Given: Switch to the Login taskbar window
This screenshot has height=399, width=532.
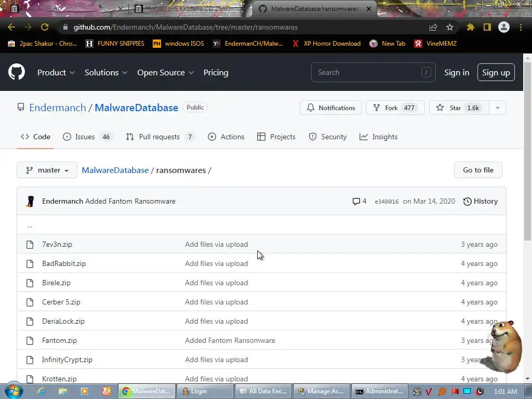Looking at the screenshot, I should (205, 391).
